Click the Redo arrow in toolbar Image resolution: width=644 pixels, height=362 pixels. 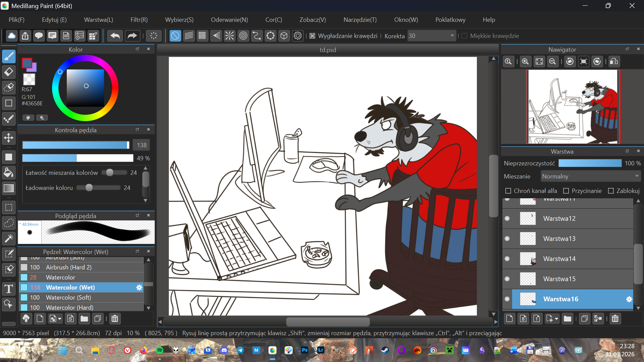(x=132, y=36)
